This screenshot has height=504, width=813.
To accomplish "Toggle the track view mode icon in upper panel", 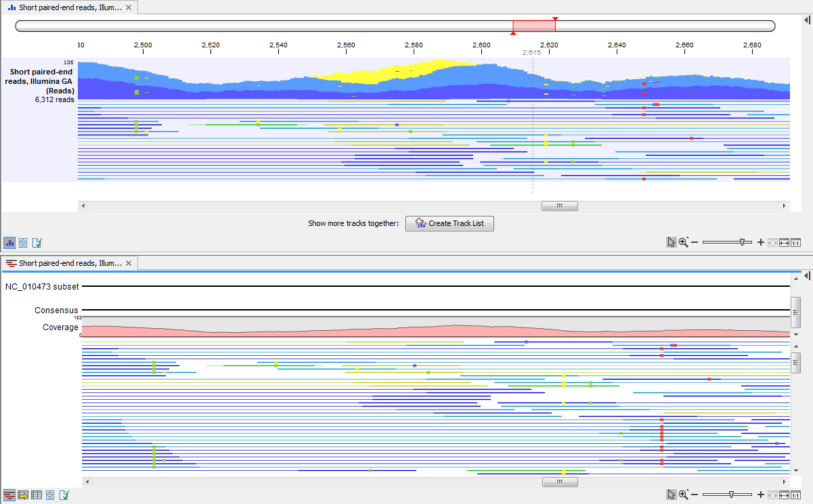I will point(9,242).
